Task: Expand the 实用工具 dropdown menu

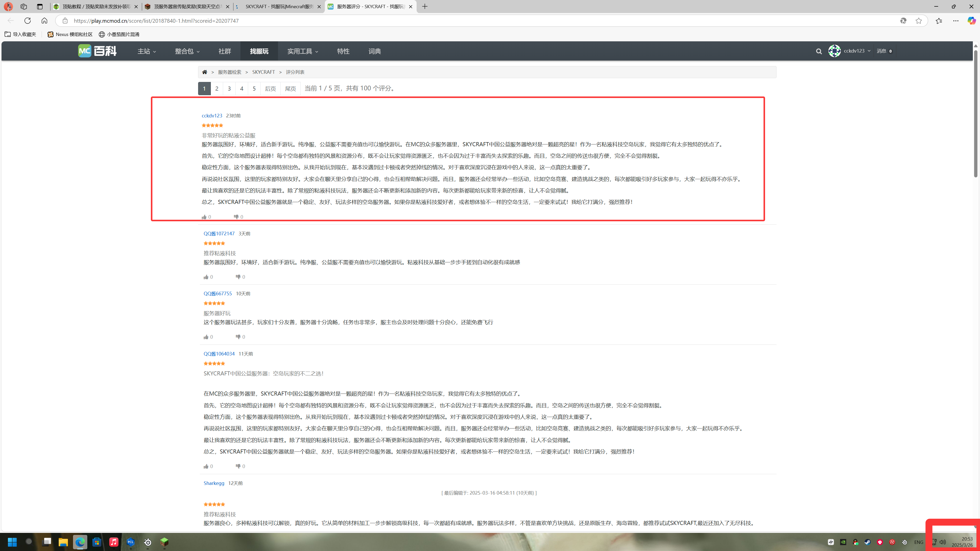Action: pos(303,51)
